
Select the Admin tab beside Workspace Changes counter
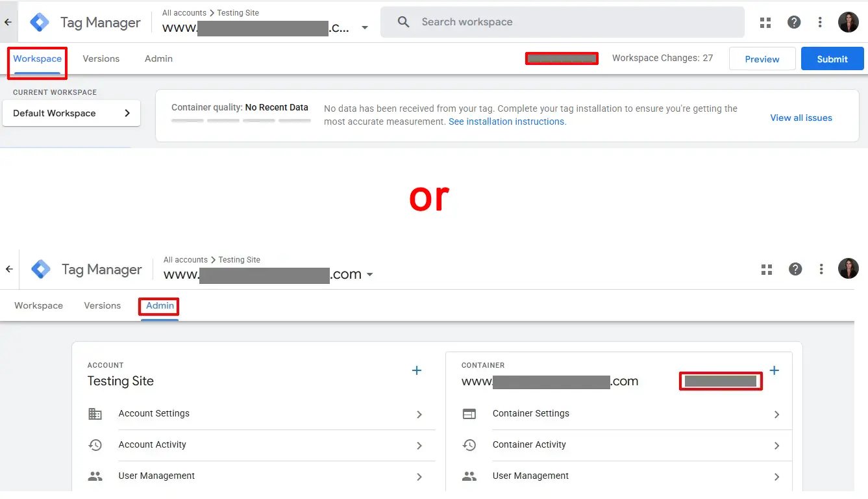(x=158, y=58)
